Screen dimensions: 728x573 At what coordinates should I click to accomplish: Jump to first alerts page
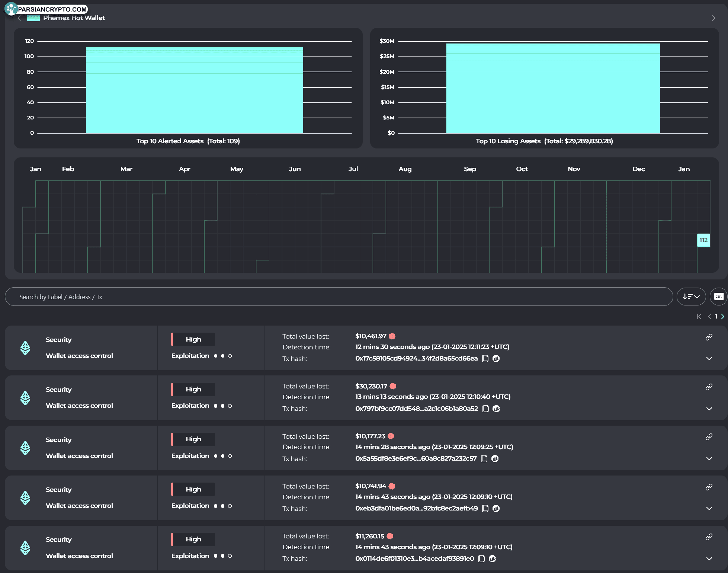tap(699, 316)
